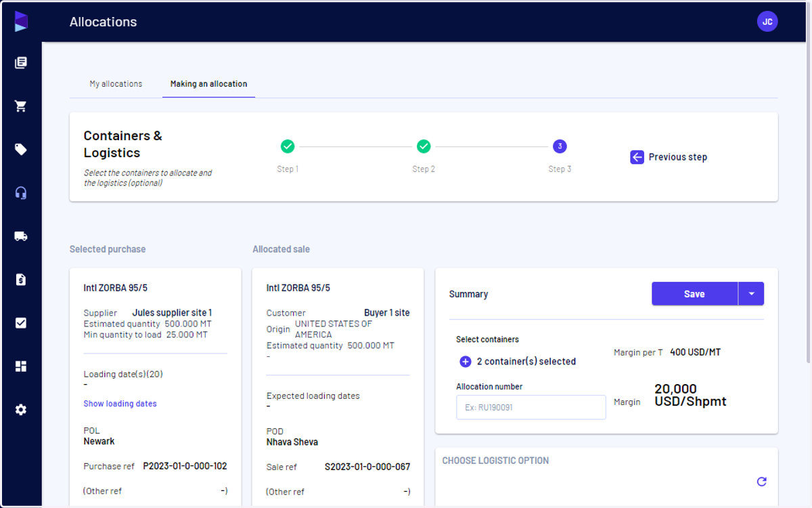This screenshot has height=508, width=812.
Task: Click the app logo in the sidebar
Action: tap(21, 21)
